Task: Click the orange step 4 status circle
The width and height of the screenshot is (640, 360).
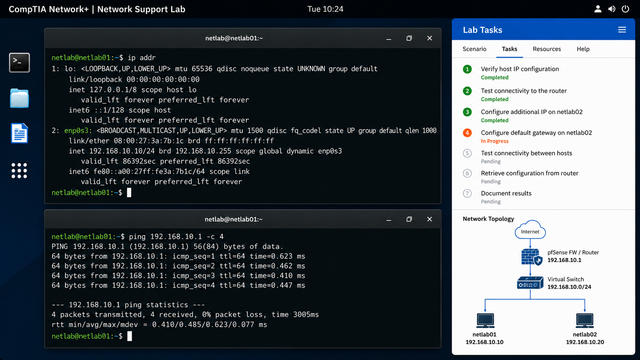Action: point(467,133)
